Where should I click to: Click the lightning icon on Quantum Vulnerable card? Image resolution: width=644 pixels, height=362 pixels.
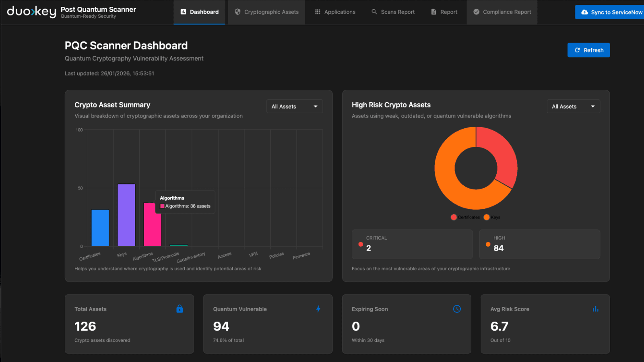318,309
